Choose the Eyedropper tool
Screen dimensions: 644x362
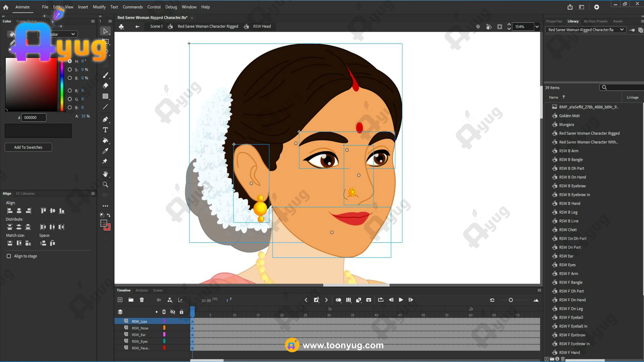coord(105,151)
